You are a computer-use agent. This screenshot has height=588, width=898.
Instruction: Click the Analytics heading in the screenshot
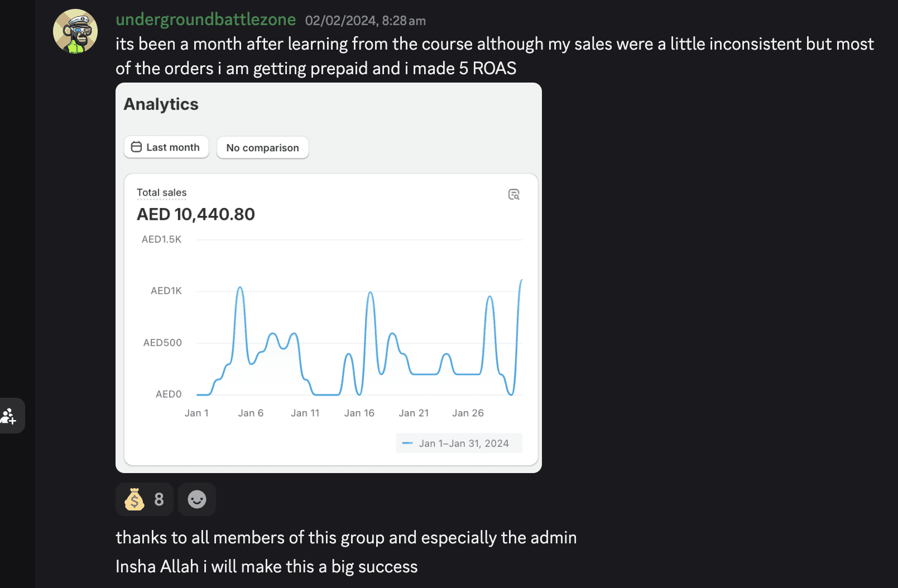[x=161, y=104]
